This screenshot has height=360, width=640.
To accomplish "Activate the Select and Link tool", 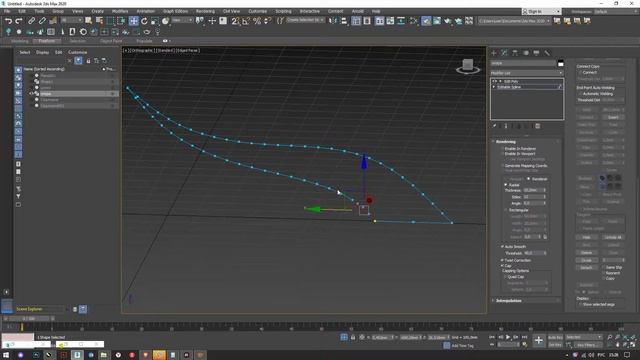I will pos(31,20).
